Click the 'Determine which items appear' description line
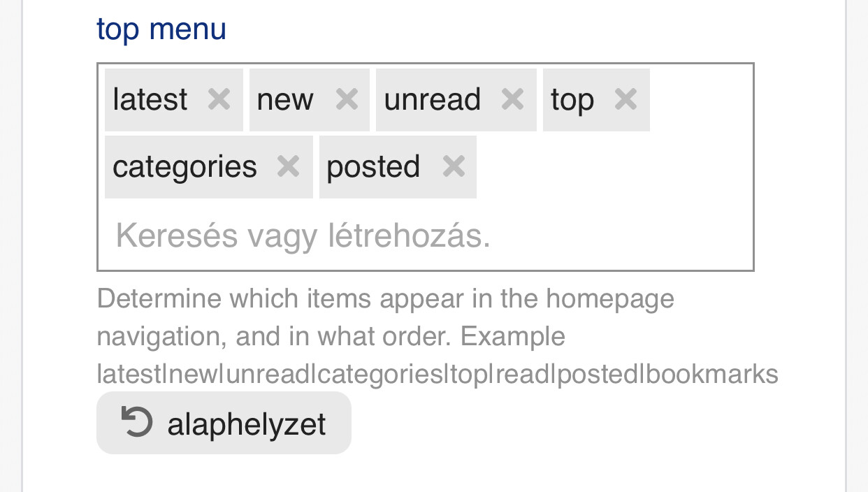The height and width of the screenshot is (492, 868). pos(385,299)
